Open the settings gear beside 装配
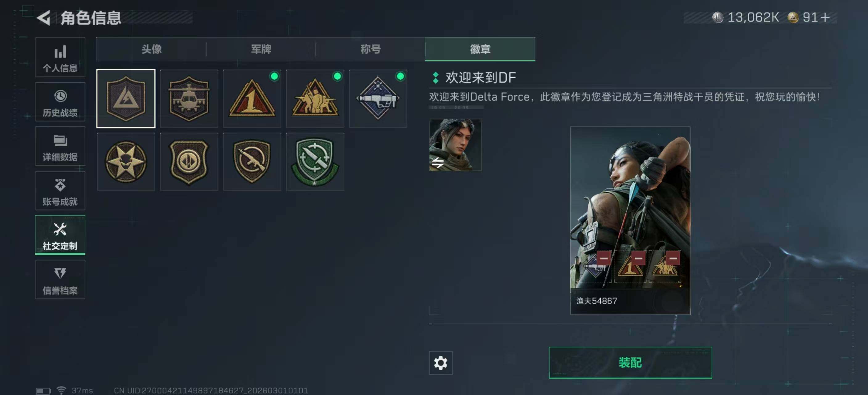The width and height of the screenshot is (868, 395). click(440, 363)
